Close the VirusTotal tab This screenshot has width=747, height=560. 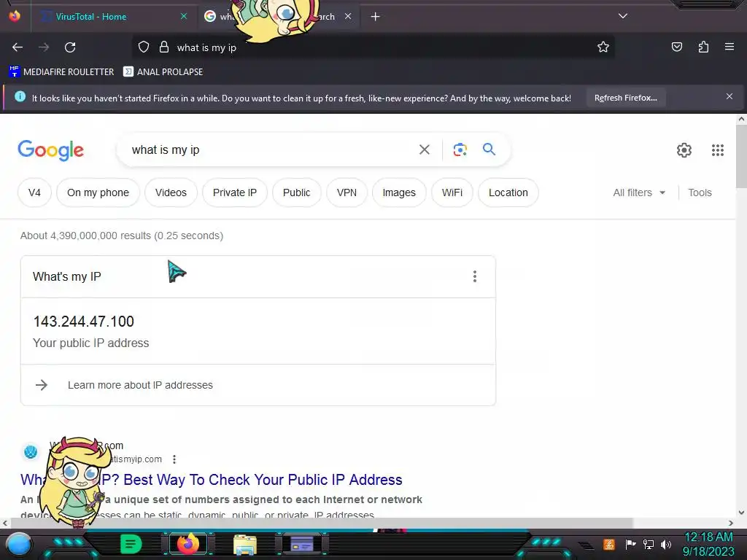click(x=184, y=16)
